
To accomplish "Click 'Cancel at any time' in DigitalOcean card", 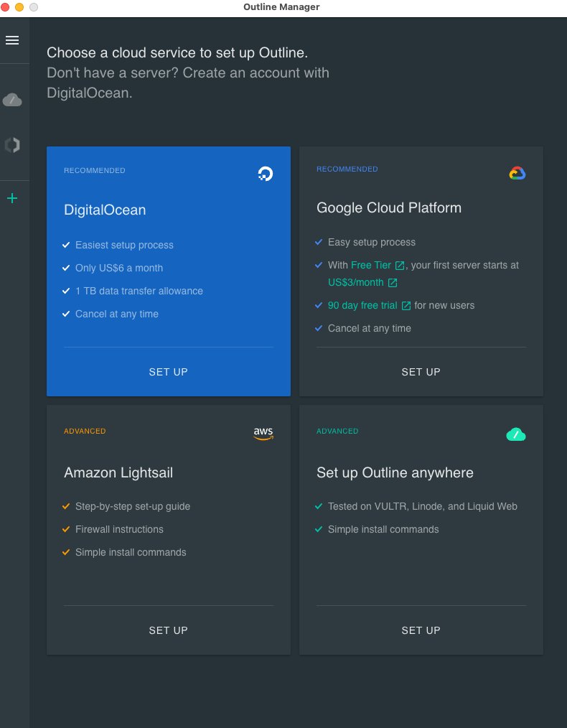I will pos(117,314).
